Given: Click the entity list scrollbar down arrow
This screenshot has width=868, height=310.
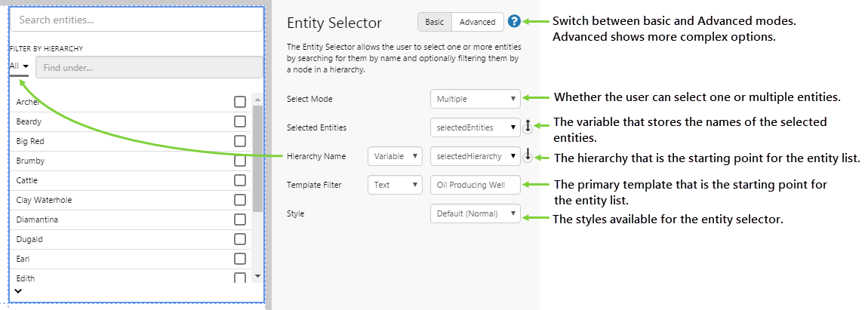Looking at the screenshot, I should point(257,275).
